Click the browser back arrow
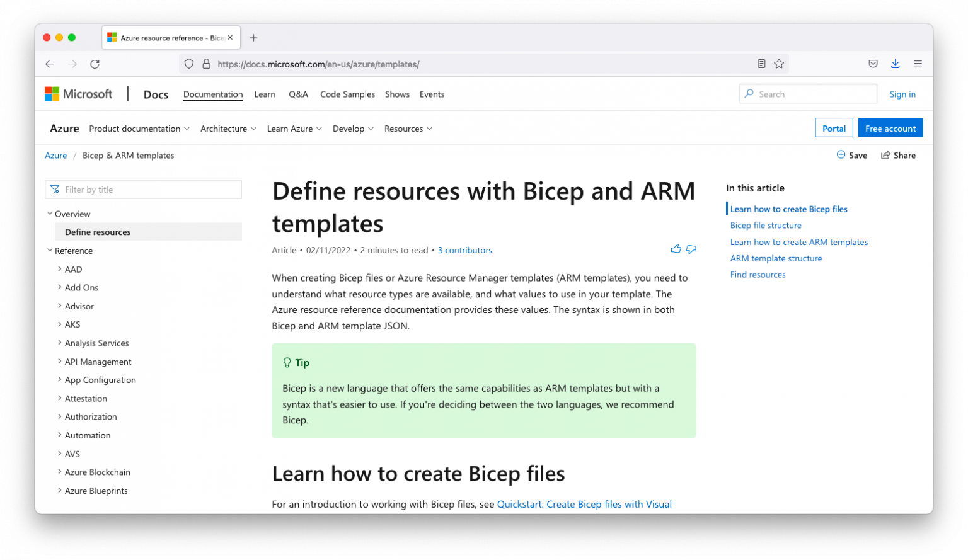The image size is (968, 560). click(50, 64)
